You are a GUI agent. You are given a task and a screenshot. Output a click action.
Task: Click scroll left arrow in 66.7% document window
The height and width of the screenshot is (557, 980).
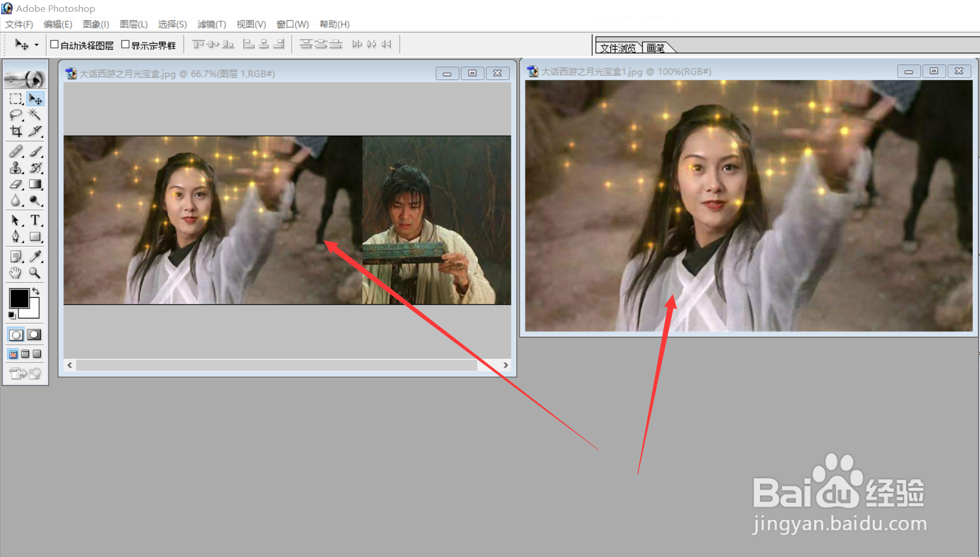[x=70, y=365]
